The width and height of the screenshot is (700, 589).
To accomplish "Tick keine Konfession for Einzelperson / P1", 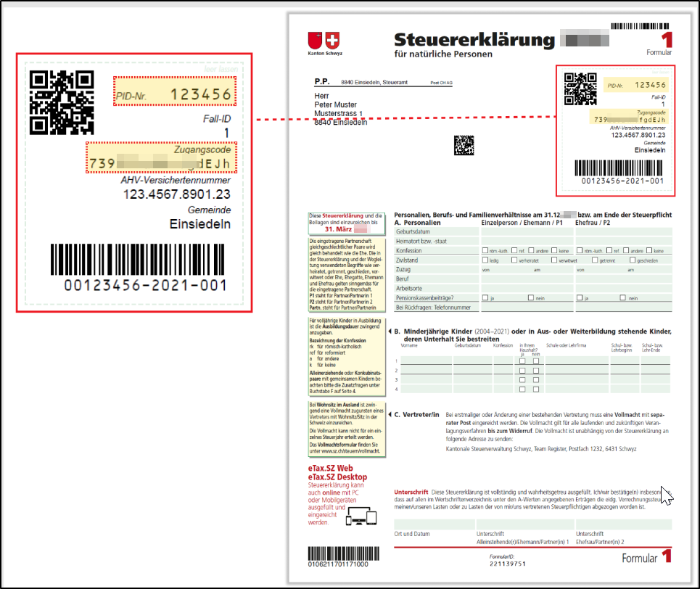I will (x=554, y=250).
